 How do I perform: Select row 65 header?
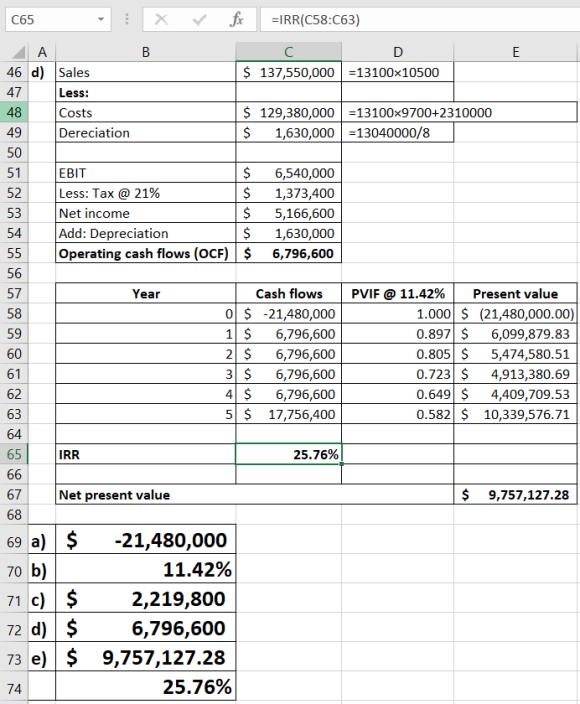[x=14, y=454]
